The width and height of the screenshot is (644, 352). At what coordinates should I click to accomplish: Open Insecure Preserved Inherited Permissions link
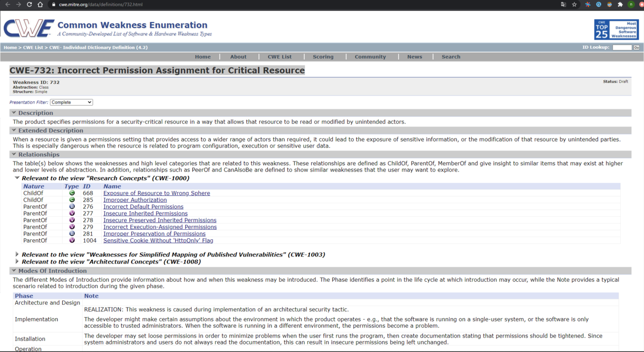pyautogui.click(x=160, y=221)
